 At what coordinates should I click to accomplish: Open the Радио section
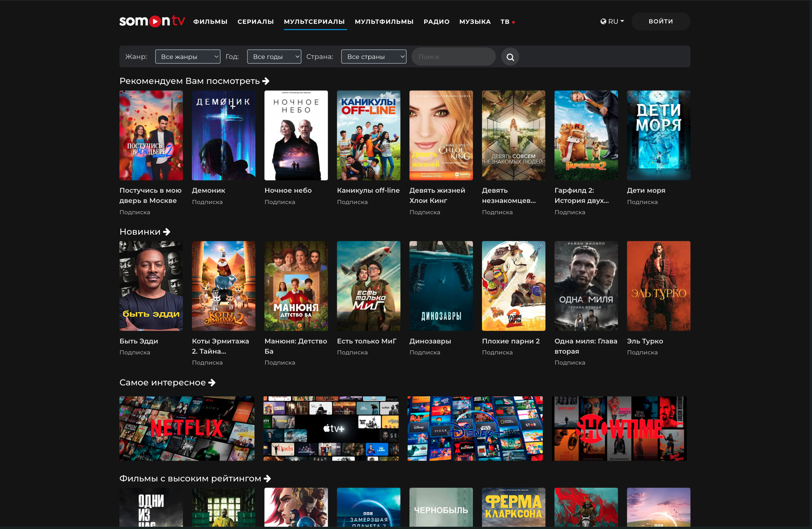(437, 22)
